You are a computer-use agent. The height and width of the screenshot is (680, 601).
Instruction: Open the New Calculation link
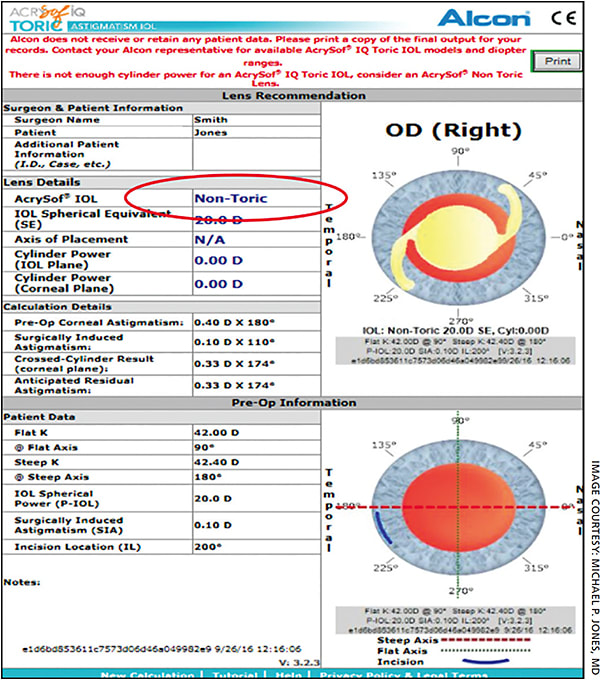[x=147, y=675]
